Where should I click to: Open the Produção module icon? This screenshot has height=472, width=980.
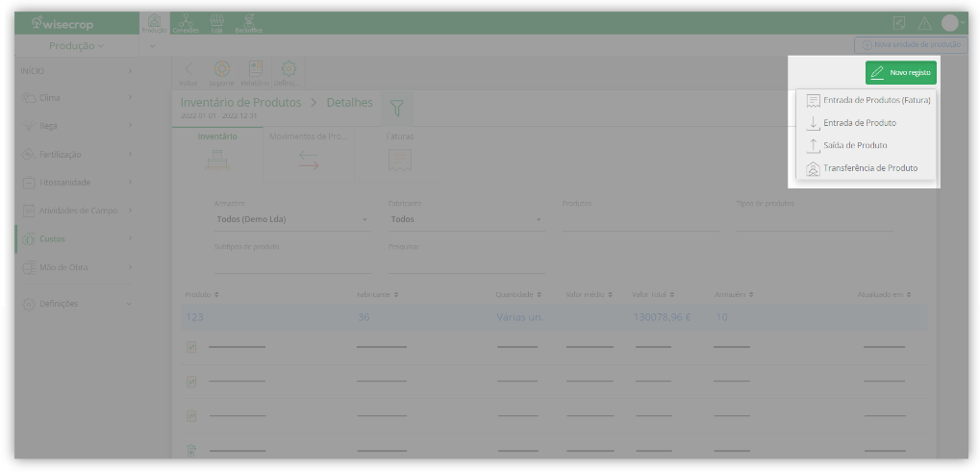[155, 23]
